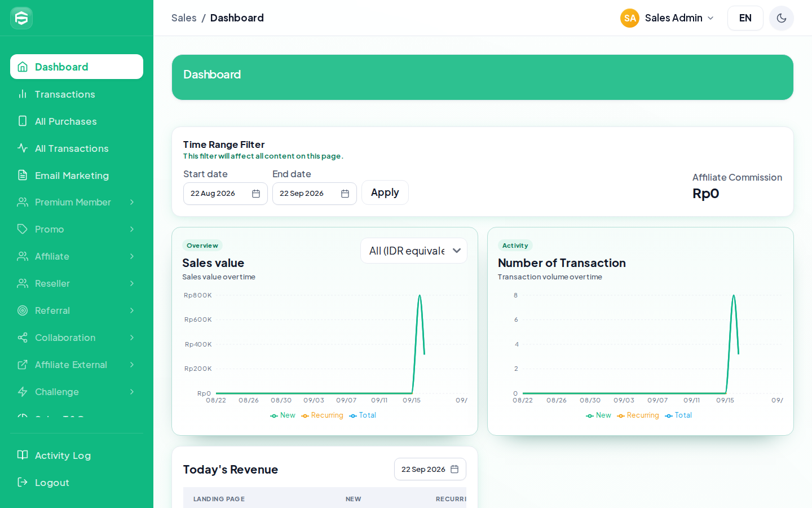Click the Activity Log book icon
Image resolution: width=812 pixels, height=508 pixels.
pos(23,455)
